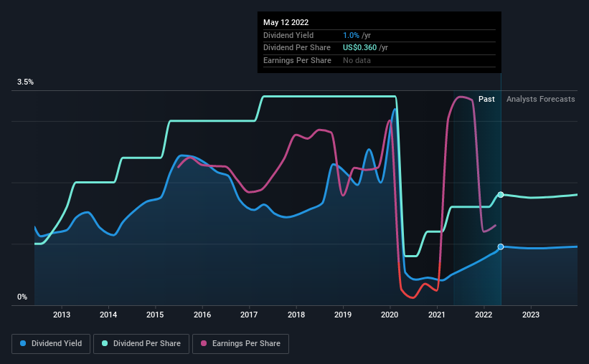Image resolution: width=589 pixels, height=364 pixels.
Task: Select the Dividend Per Share data point marker
Action: [501, 194]
